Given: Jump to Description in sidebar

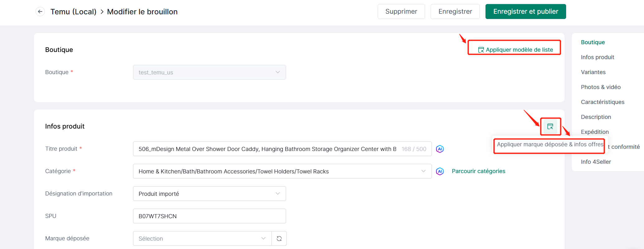Looking at the screenshot, I should 596,117.
